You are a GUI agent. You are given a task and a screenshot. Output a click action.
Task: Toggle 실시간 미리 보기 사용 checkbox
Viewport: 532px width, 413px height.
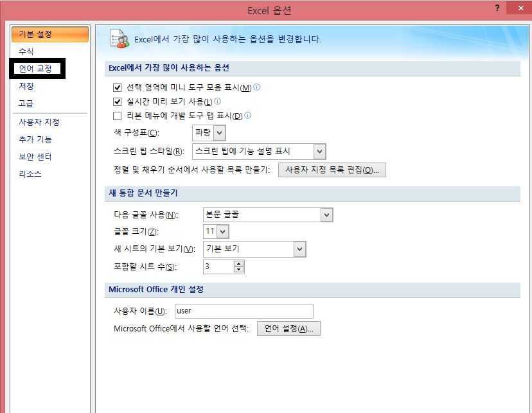(117, 101)
